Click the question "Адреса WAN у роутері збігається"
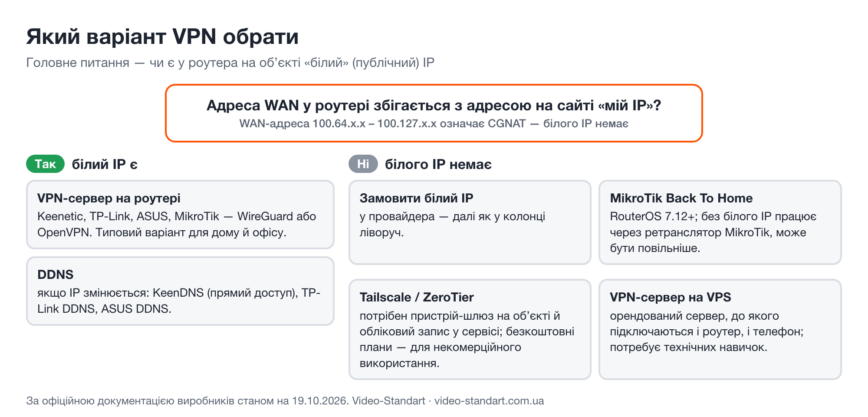 434,106
